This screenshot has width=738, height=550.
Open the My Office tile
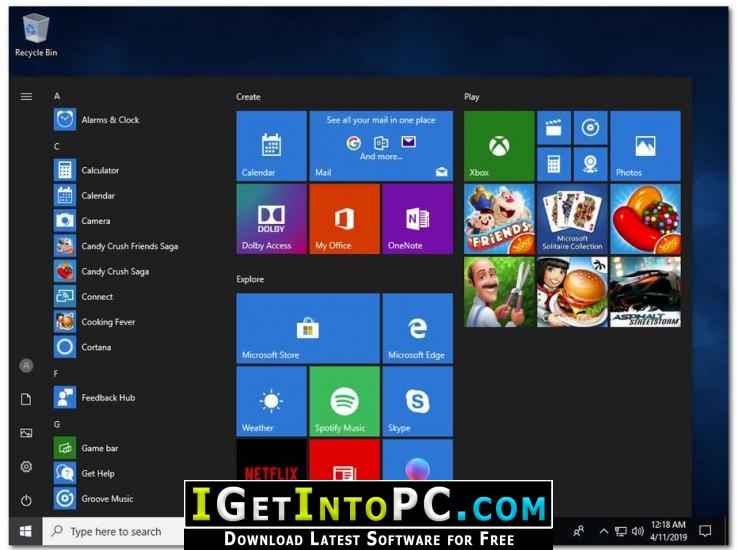(345, 219)
